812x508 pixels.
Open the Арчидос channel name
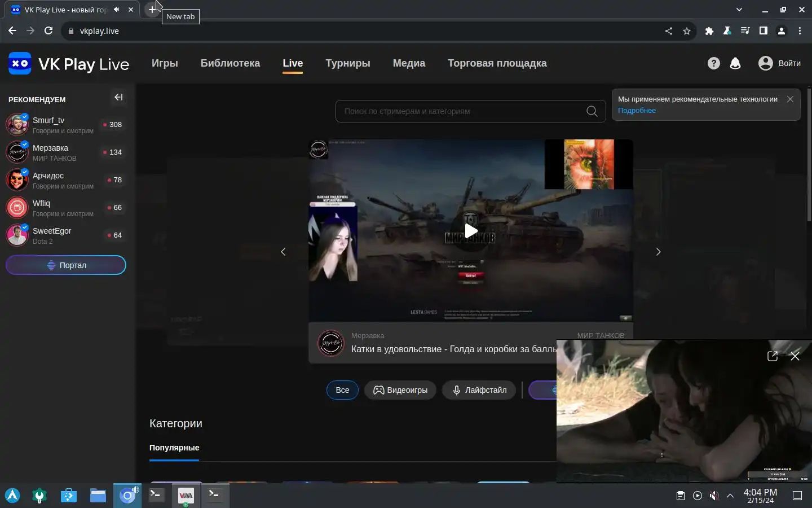pyautogui.click(x=48, y=176)
